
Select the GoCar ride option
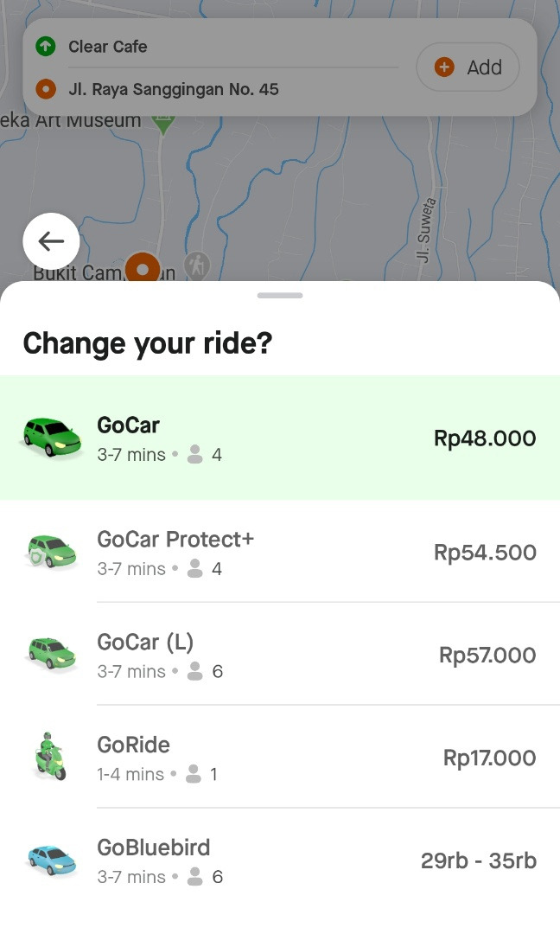tap(280, 438)
